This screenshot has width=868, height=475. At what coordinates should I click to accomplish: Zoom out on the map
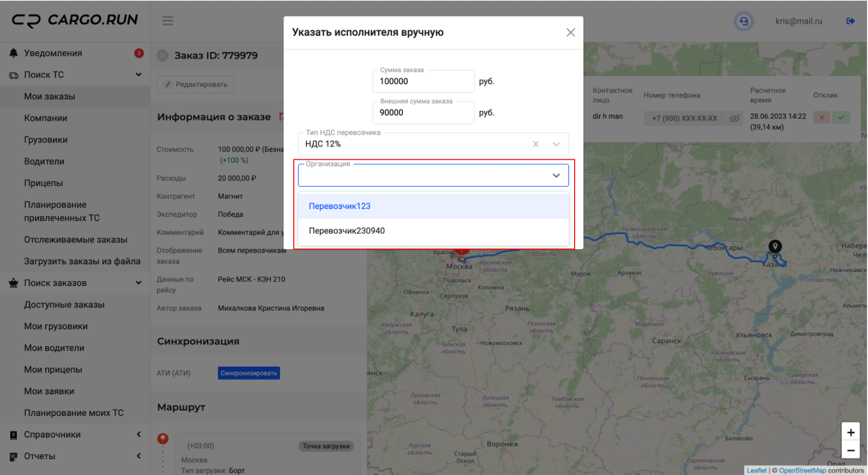coord(851,450)
